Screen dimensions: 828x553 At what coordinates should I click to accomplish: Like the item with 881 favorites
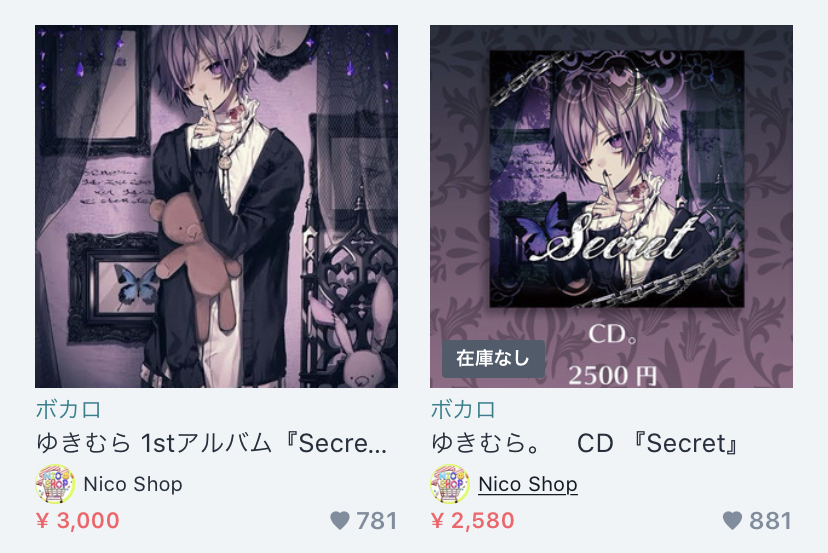pyautogui.click(x=732, y=521)
